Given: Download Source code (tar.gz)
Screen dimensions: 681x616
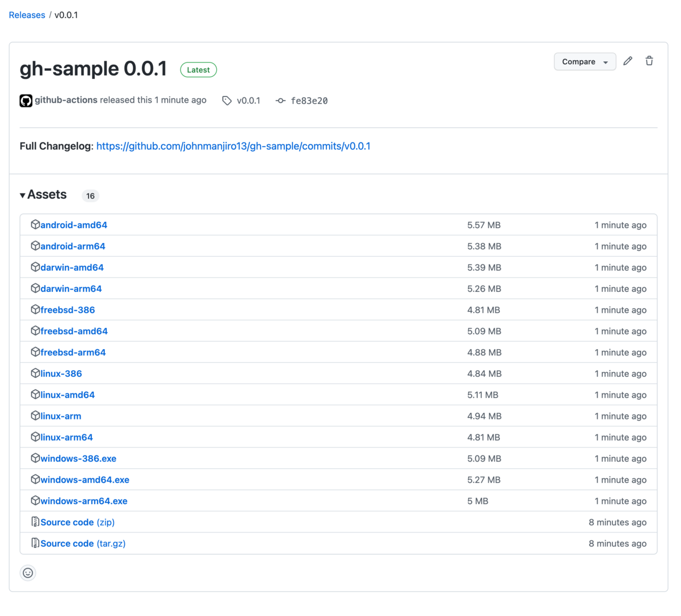Looking at the screenshot, I should (x=83, y=543).
